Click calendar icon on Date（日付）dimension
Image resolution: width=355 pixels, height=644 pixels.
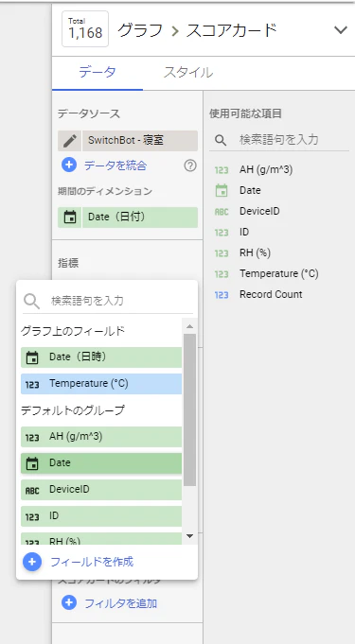[x=70, y=218]
